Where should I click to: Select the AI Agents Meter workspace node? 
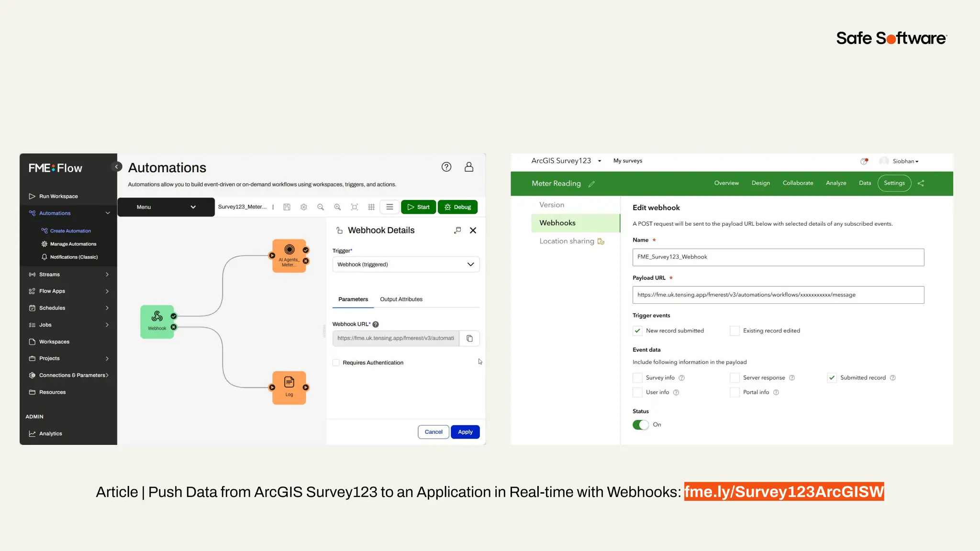point(289,256)
